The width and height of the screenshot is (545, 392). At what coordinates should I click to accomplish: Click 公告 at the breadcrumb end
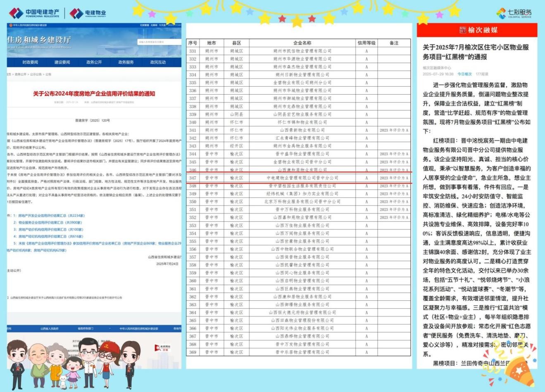tap(48, 74)
